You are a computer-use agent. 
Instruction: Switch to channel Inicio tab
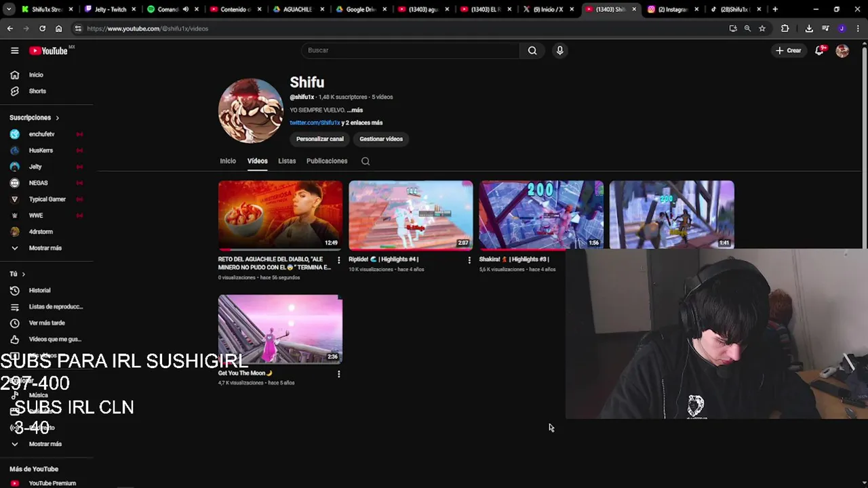click(228, 161)
